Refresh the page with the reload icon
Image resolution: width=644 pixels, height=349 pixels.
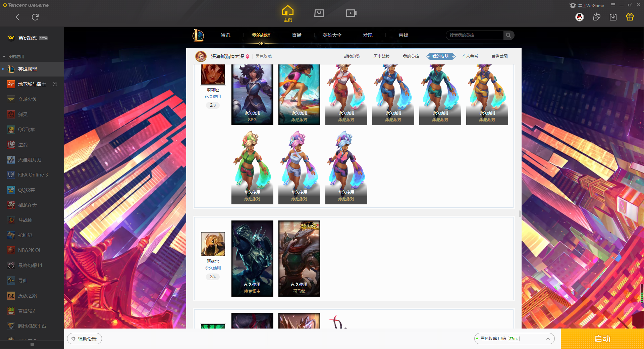coord(35,17)
